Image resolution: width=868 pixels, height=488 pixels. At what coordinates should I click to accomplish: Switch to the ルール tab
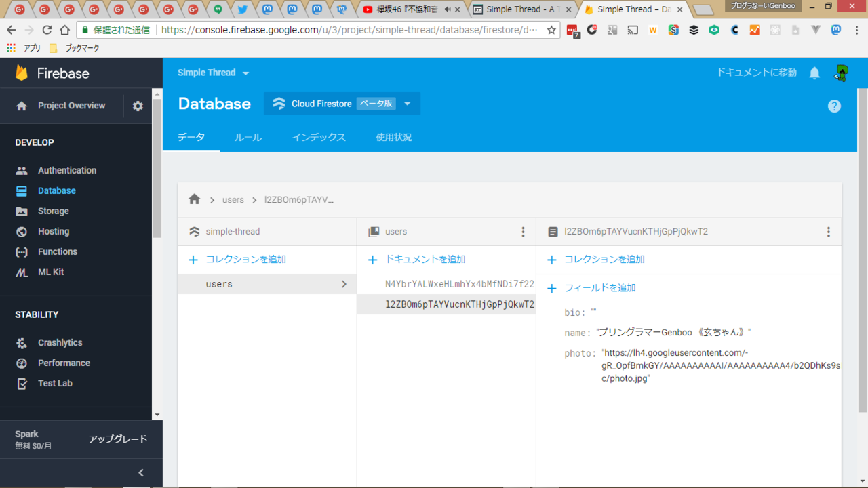pos(248,137)
